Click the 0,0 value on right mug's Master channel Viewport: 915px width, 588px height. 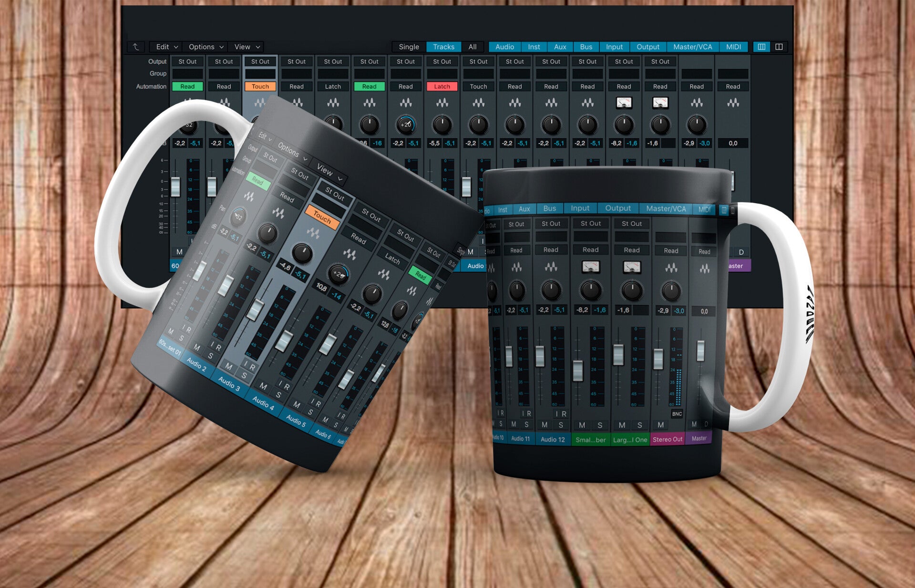point(704,311)
